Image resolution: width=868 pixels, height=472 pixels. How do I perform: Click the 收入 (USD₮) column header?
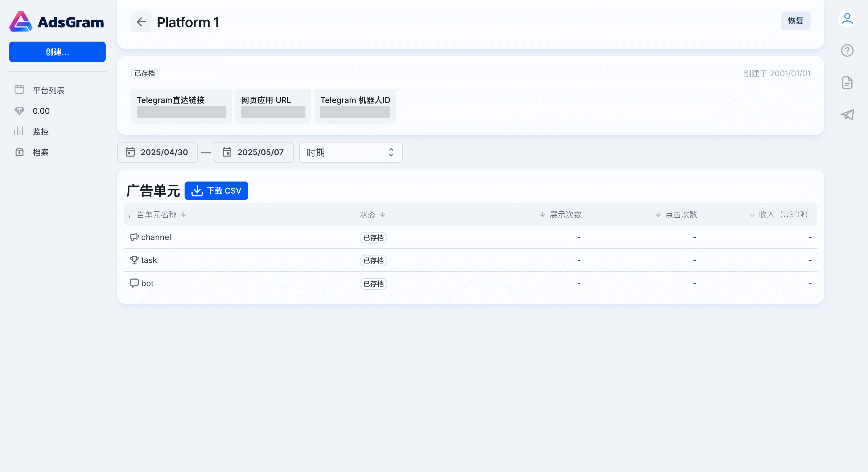coord(783,215)
